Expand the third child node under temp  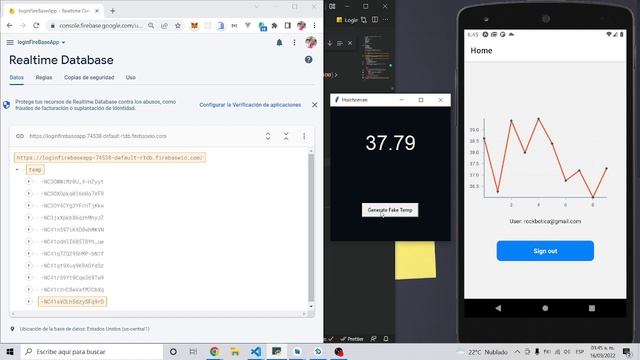[x=29, y=205]
